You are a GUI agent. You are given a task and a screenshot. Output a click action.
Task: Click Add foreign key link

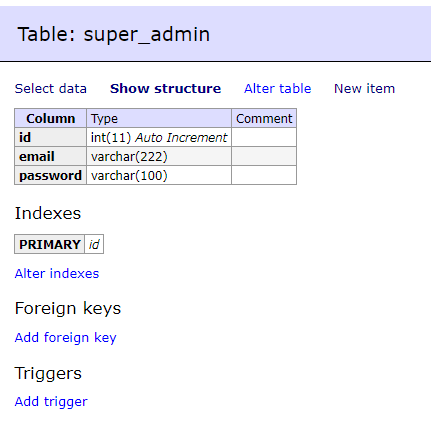(66, 338)
